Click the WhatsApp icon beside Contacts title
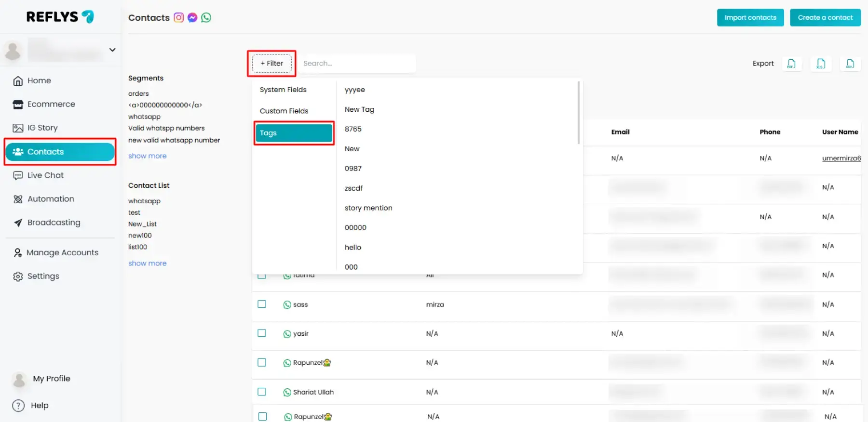The image size is (868, 422). click(x=206, y=18)
